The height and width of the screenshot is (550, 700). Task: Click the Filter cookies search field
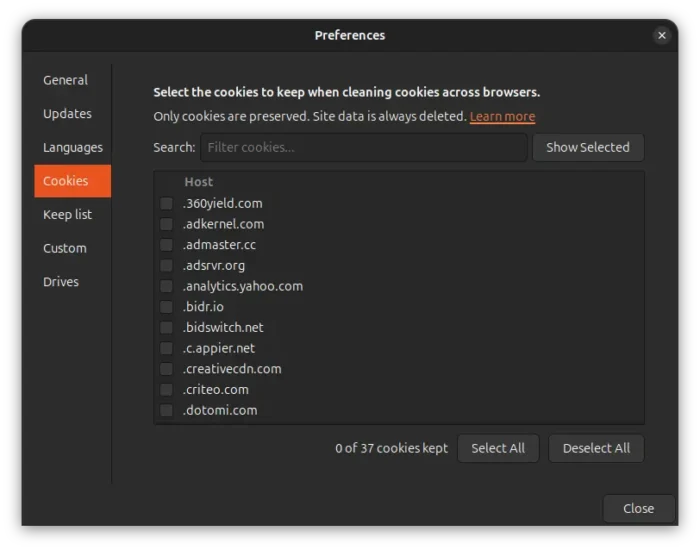(363, 148)
